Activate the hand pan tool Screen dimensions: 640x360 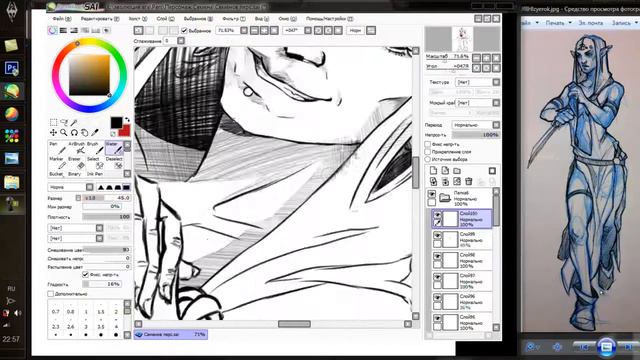[84, 133]
